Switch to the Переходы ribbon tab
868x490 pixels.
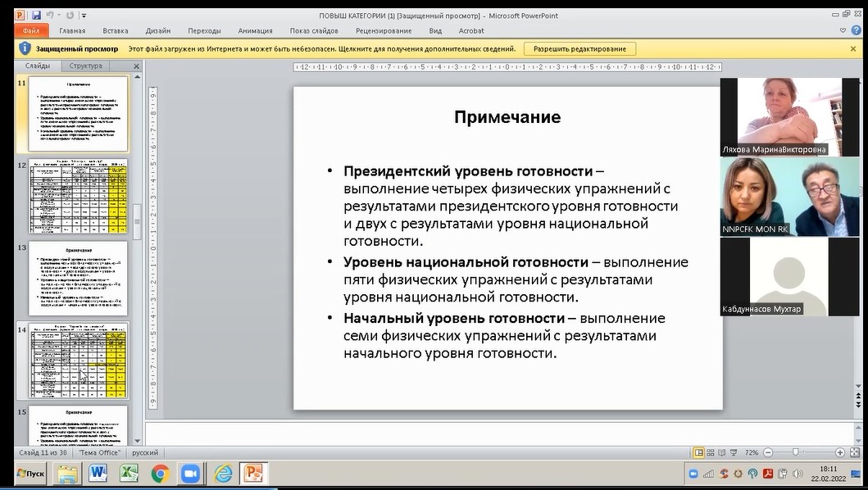click(204, 30)
